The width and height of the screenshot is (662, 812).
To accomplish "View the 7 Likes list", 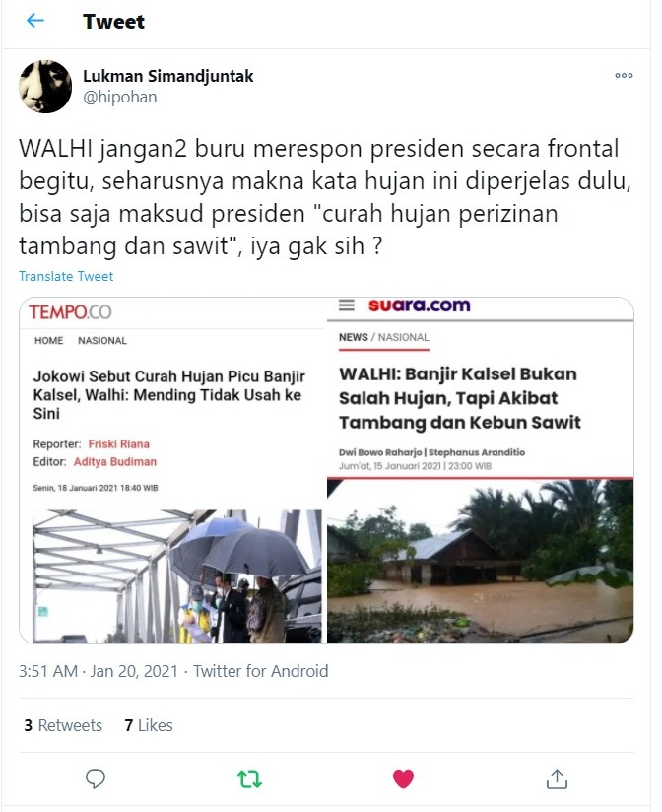I will (x=149, y=725).
